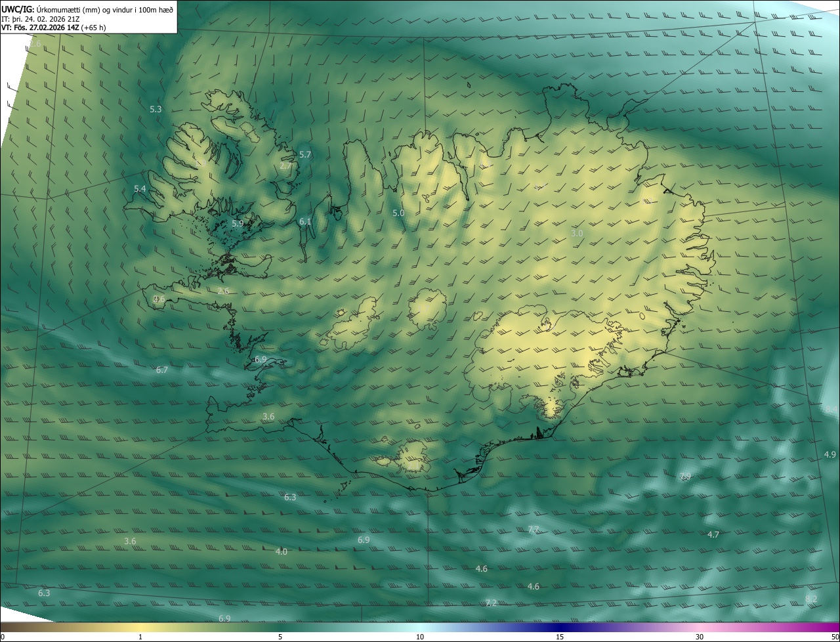Click the map value 4.9
840x642 pixels.
pos(830,454)
